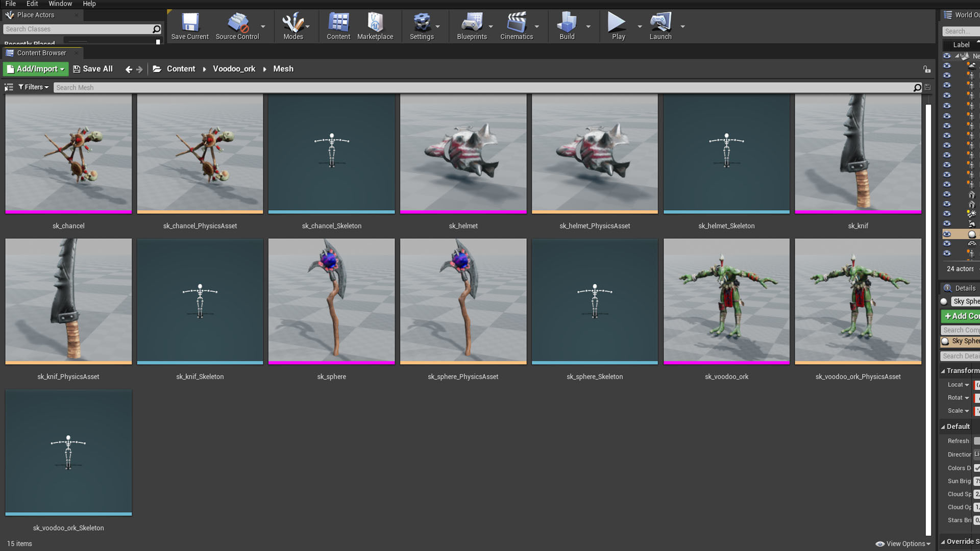
Task: Select the Content Browser tab
Action: point(41,53)
